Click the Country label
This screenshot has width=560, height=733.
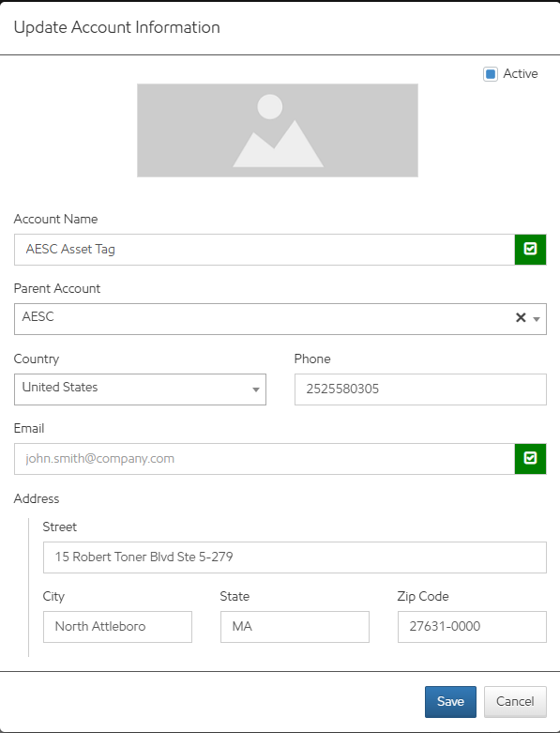click(37, 359)
